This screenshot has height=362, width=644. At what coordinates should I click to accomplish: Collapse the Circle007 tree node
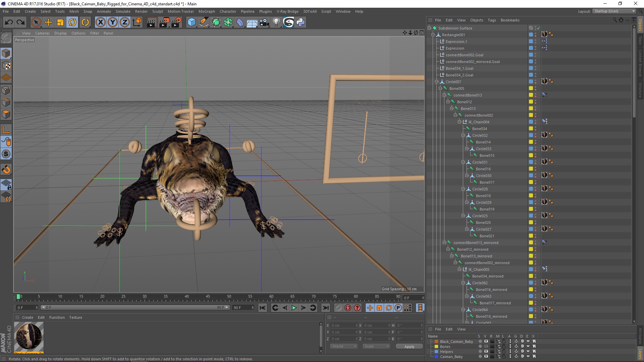click(437, 82)
